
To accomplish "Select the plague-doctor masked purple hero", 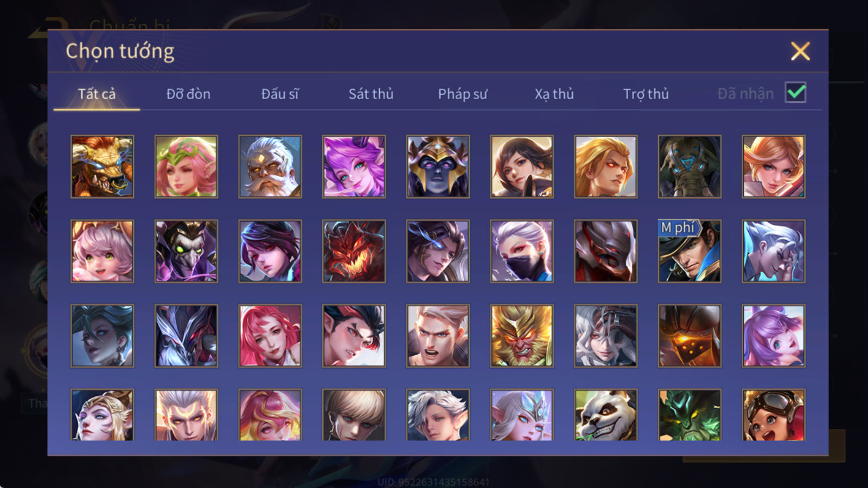I will [186, 251].
